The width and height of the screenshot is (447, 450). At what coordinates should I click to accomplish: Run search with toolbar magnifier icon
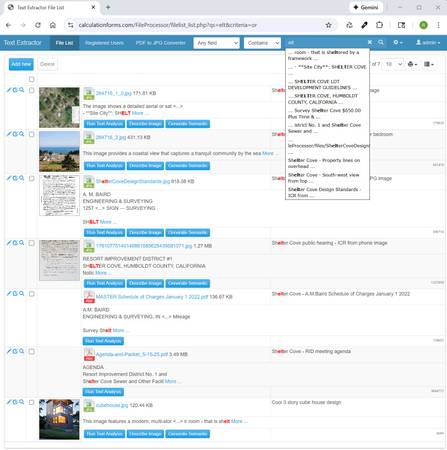coord(381,42)
